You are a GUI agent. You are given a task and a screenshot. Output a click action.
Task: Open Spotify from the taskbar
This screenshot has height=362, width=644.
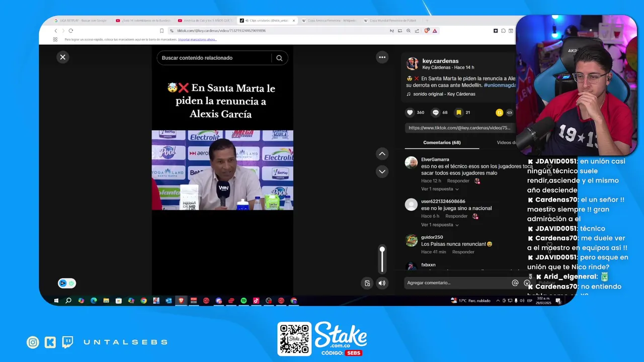click(x=244, y=301)
